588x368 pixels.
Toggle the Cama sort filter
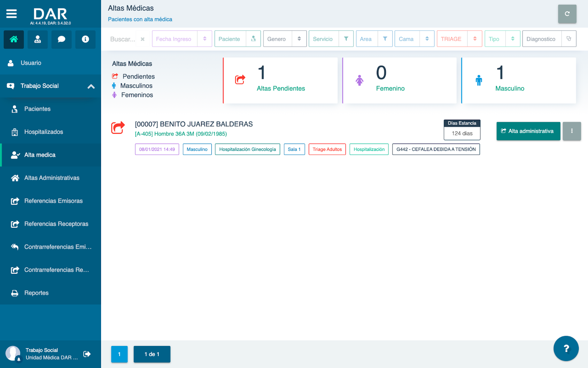[427, 39]
